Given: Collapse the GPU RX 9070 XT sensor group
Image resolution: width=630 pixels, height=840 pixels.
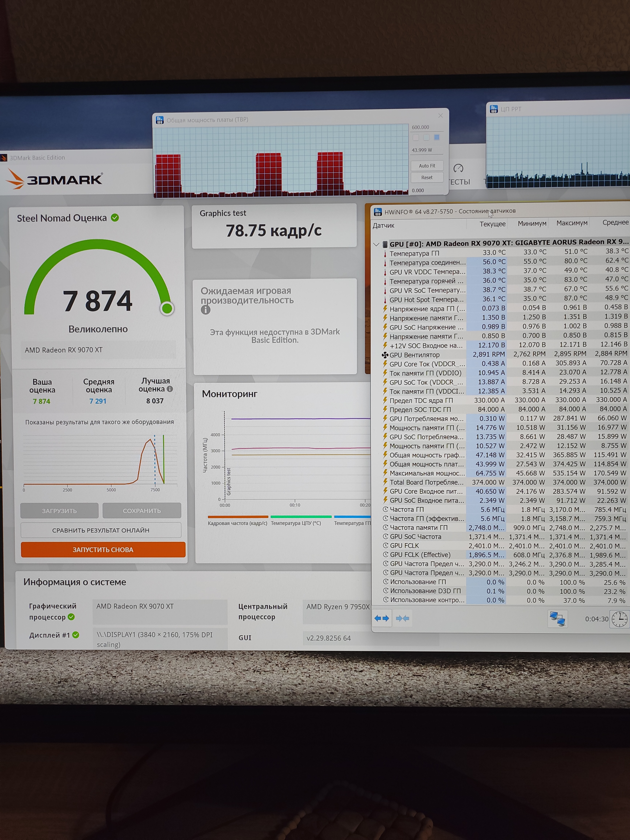Looking at the screenshot, I should (x=376, y=244).
